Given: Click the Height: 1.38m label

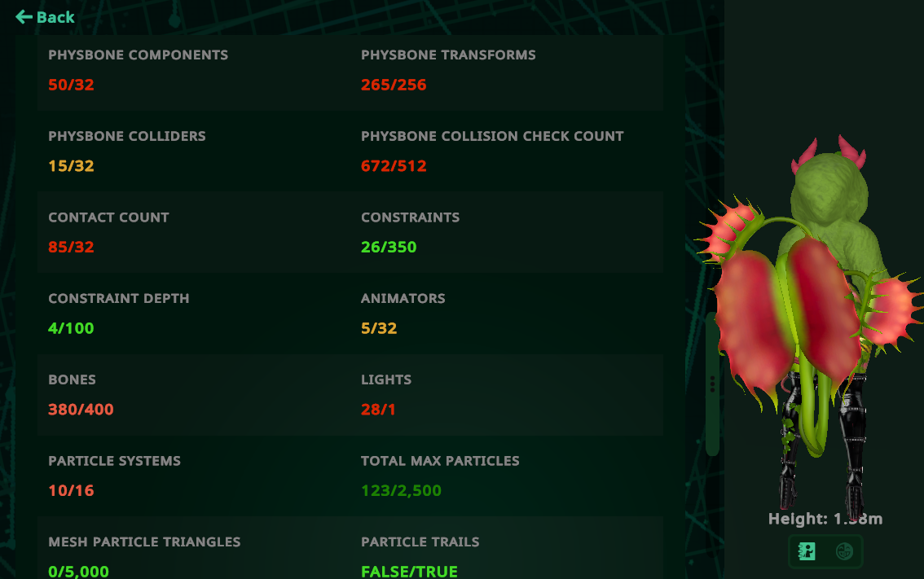Looking at the screenshot, I should [825, 519].
